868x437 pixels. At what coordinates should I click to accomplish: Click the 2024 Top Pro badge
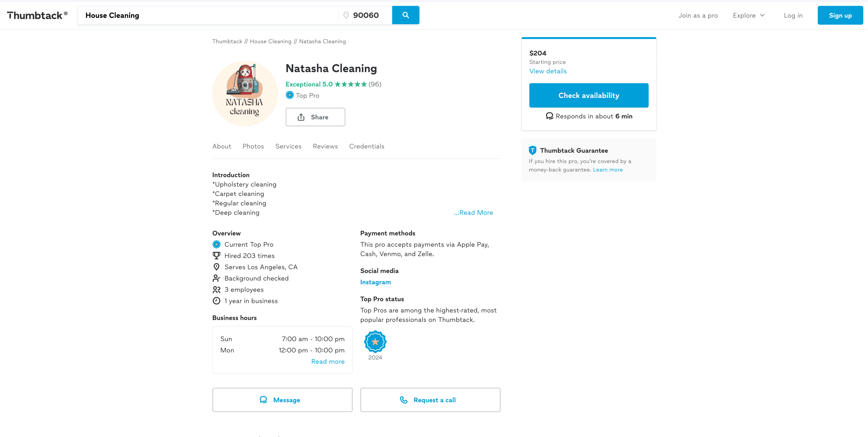(x=375, y=342)
